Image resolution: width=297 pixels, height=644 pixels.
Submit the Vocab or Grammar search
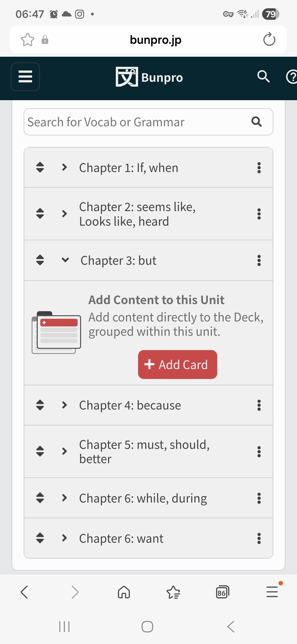click(256, 122)
